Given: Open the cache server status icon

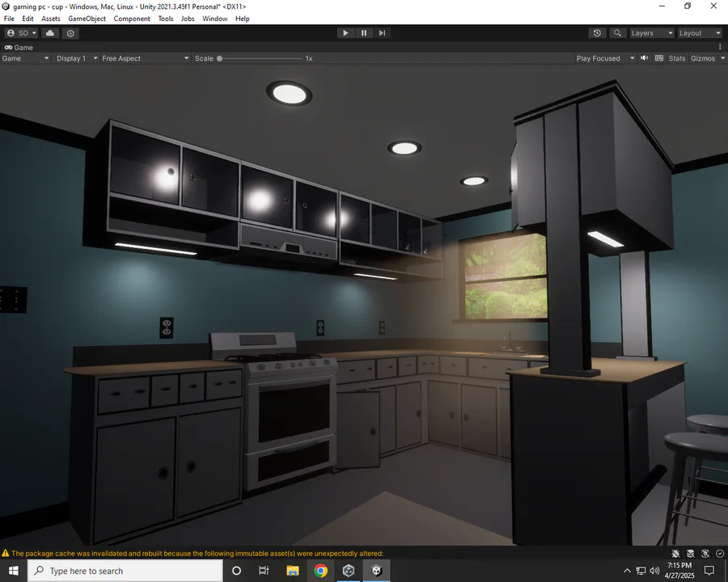Looking at the screenshot, I should [691, 553].
